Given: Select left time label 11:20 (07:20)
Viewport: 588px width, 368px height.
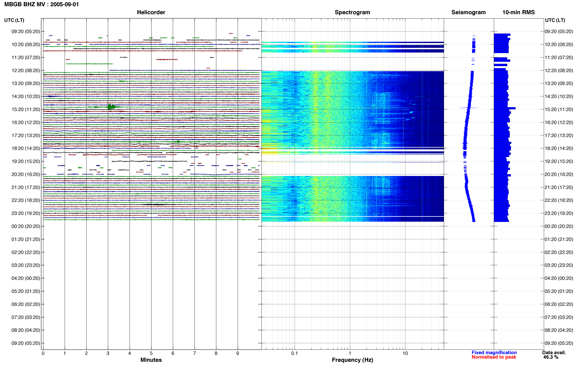Looking at the screenshot, I should coord(26,57).
